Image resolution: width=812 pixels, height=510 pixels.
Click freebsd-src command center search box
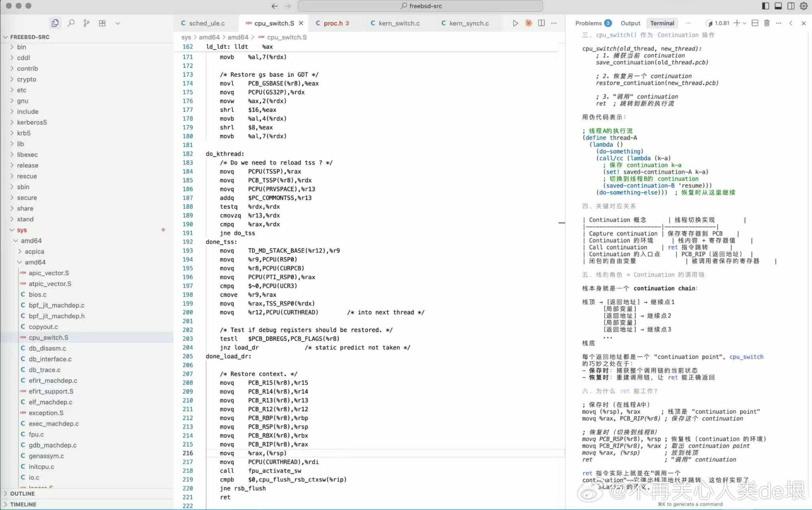[420, 6]
